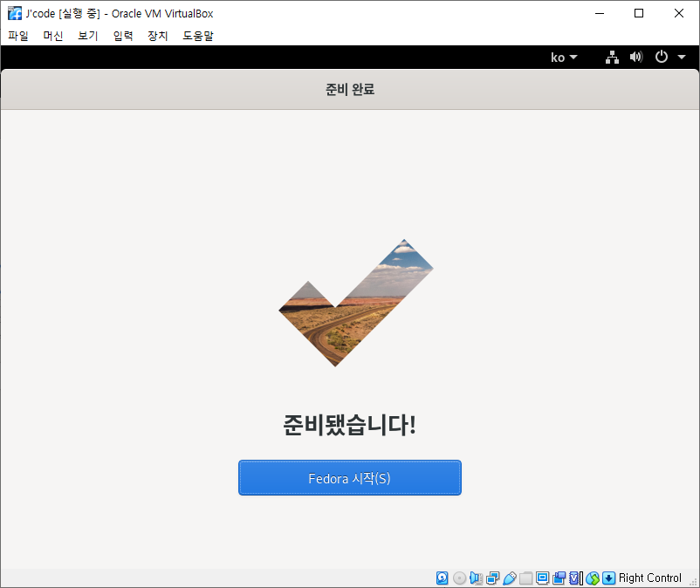Viewport: 700px width, 588px height.
Task: Open the 도움말 menu
Action: click(198, 36)
